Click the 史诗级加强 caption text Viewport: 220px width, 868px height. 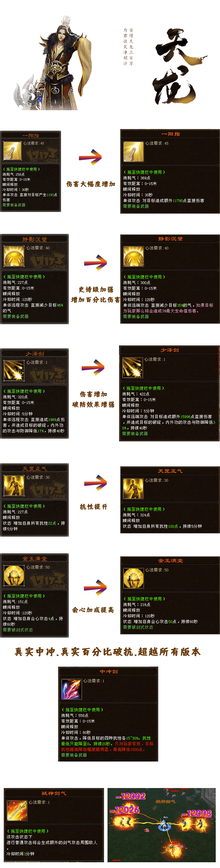coord(96,289)
